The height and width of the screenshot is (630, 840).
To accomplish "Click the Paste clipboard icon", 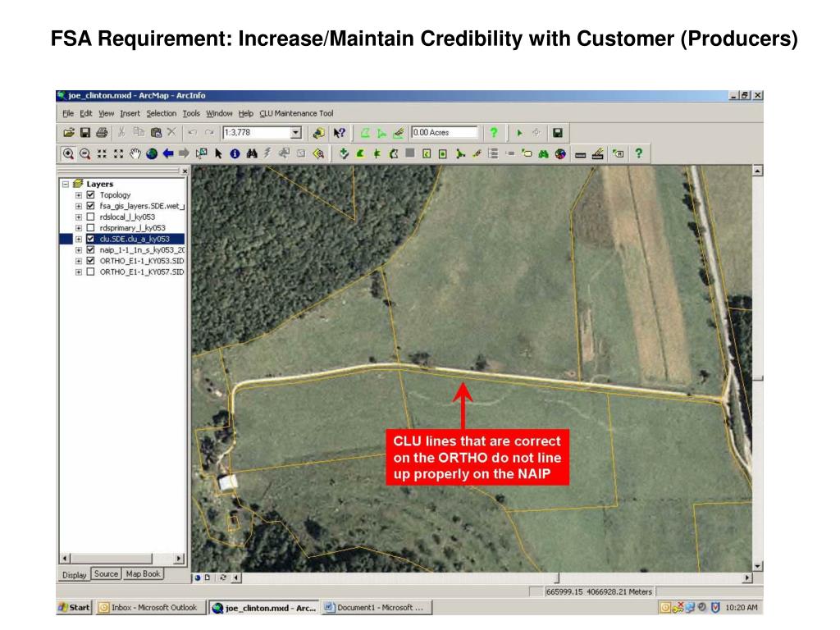I will [156, 132].
